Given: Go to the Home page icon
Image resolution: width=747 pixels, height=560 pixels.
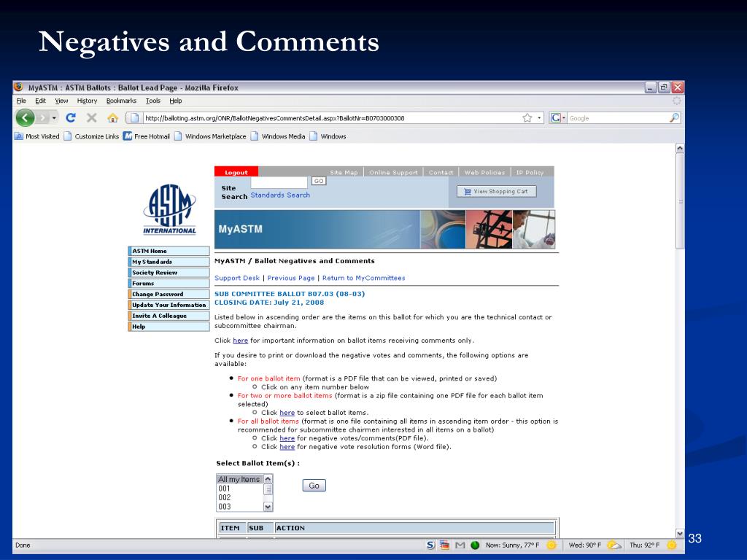Looking at the screenshot, I should pos(113,117).
